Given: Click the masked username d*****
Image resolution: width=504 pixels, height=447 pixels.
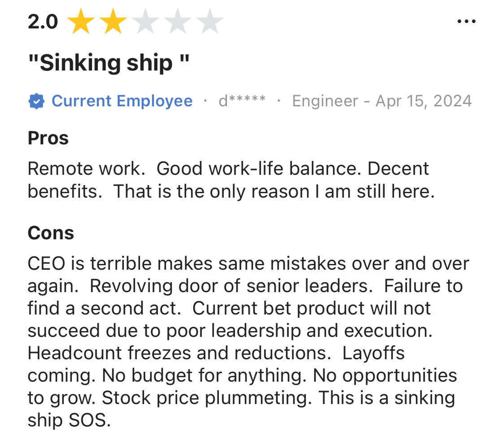Looking at the screenshot, I should coord(242,101).
